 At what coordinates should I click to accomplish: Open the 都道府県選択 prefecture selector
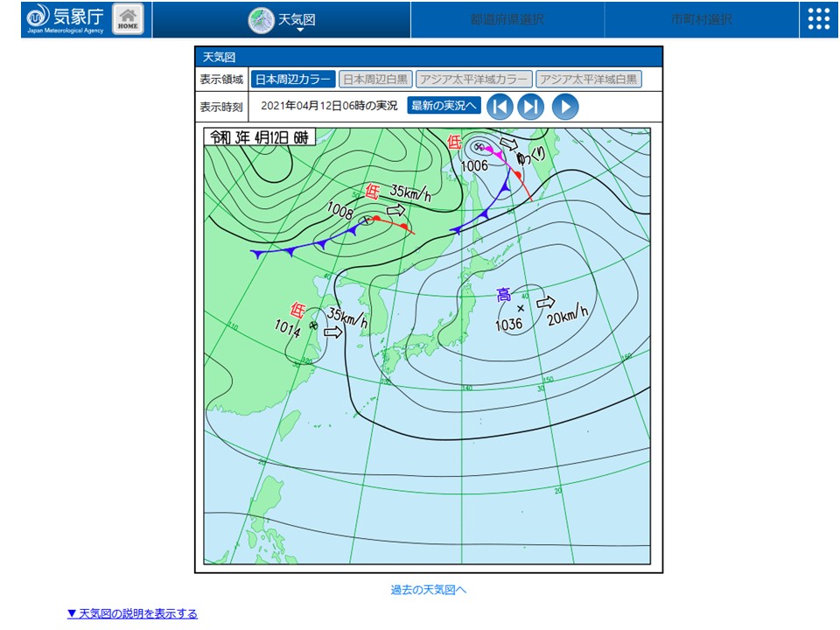click(507, 20)
